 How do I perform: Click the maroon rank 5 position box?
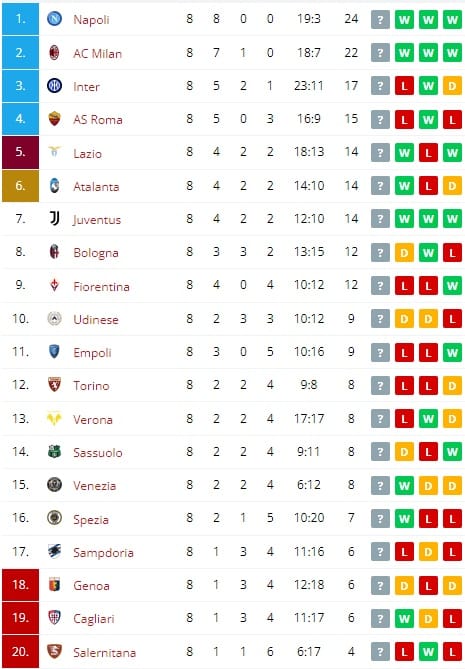coord(20,152)
